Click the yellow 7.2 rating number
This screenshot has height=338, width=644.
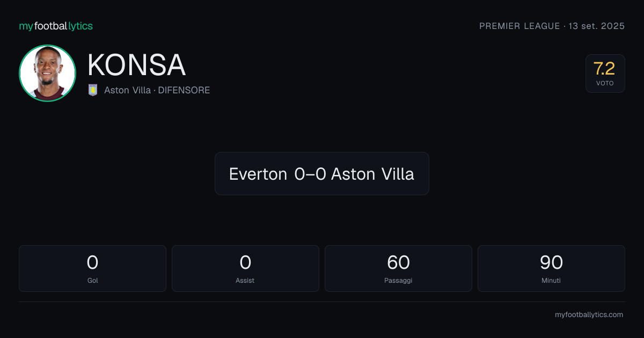pos(604,69)
